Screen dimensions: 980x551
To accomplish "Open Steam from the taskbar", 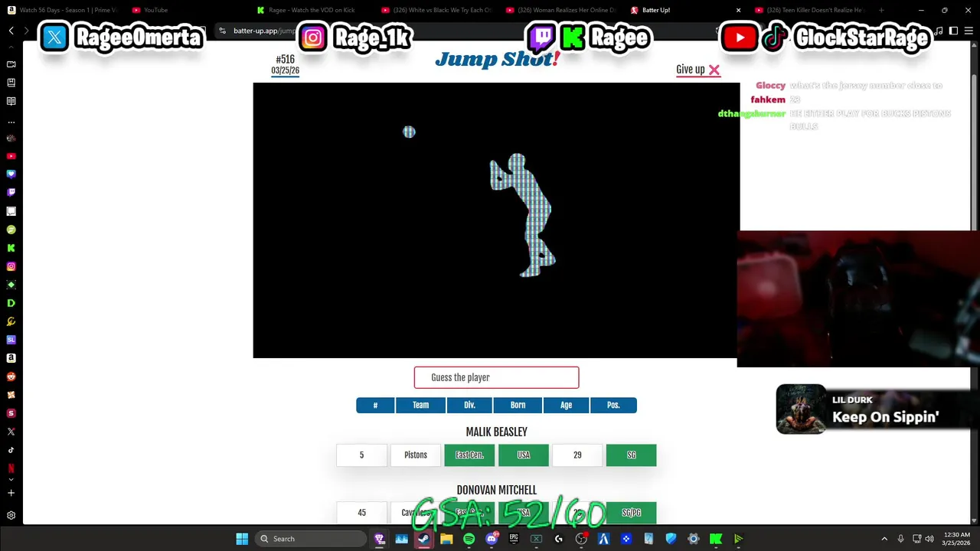I will pos(424,539).
